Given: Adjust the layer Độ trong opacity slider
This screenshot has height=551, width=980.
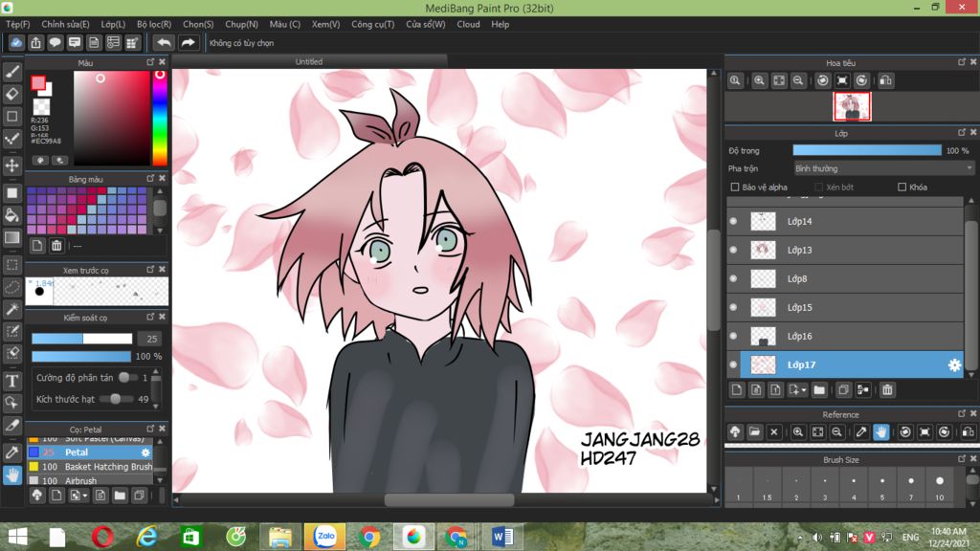Looking at the screenshot, I should 867,150.
